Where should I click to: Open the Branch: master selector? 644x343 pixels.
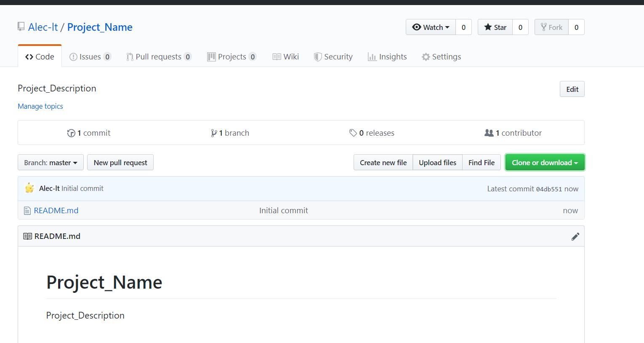point(51,163)
